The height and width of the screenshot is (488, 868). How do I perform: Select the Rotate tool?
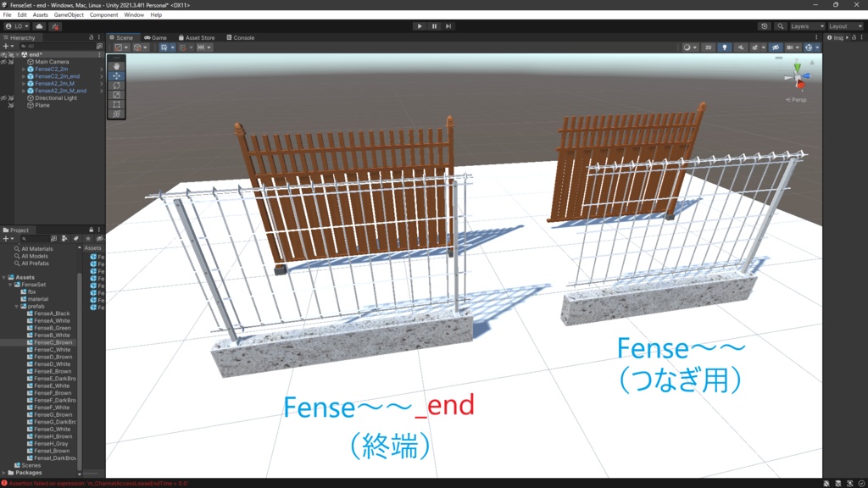pos(116,85)
